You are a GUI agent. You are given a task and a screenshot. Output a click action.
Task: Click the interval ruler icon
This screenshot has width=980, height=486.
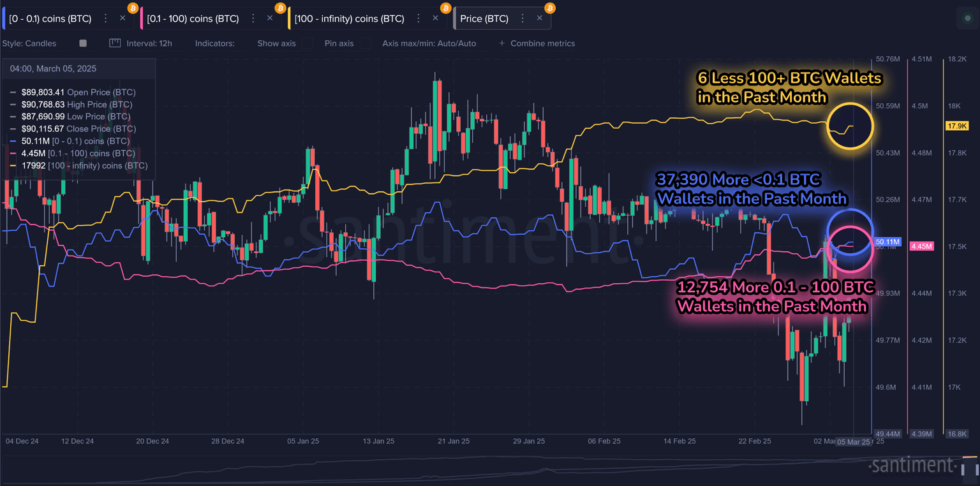click(x=115, y=43)
